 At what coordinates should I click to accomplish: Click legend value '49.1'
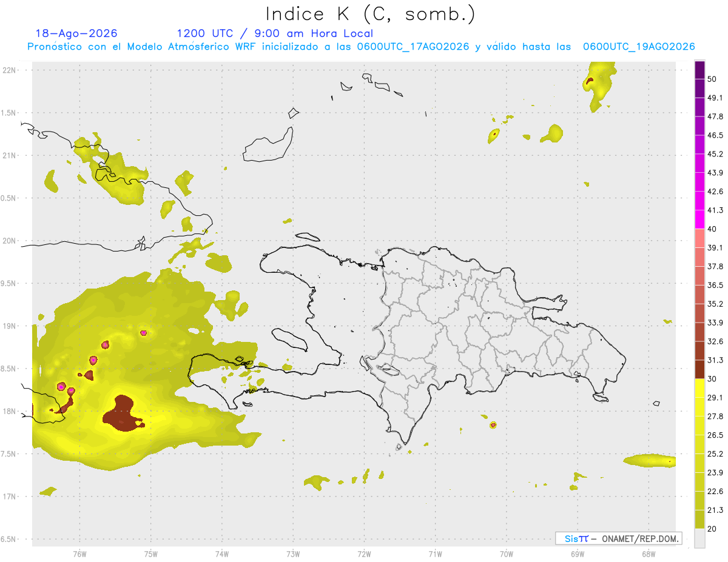coord(716,98)
